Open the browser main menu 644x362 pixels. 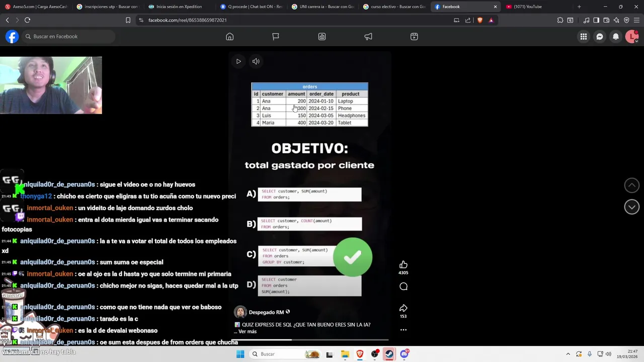point(636,20)
